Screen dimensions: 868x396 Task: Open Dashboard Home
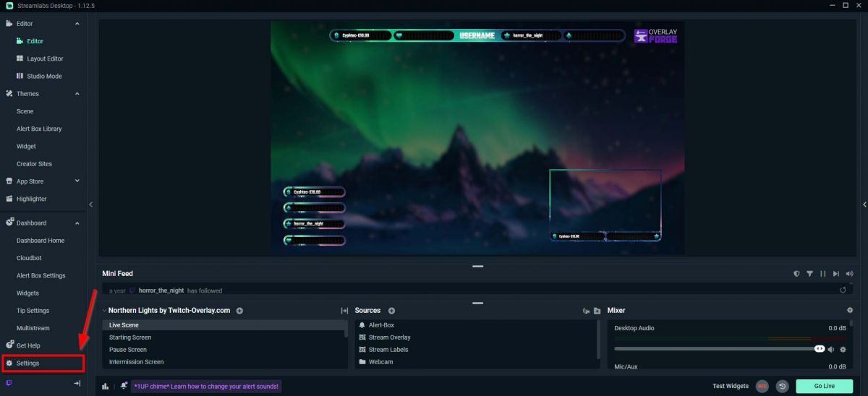(41, 241)
